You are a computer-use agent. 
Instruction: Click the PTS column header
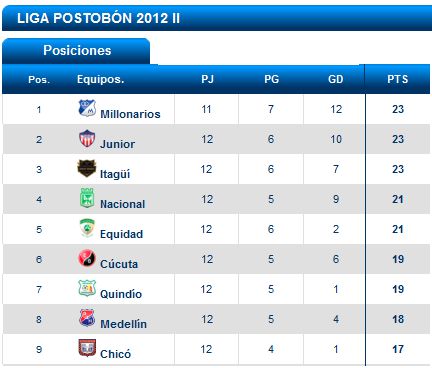click(x=398, y=79)
